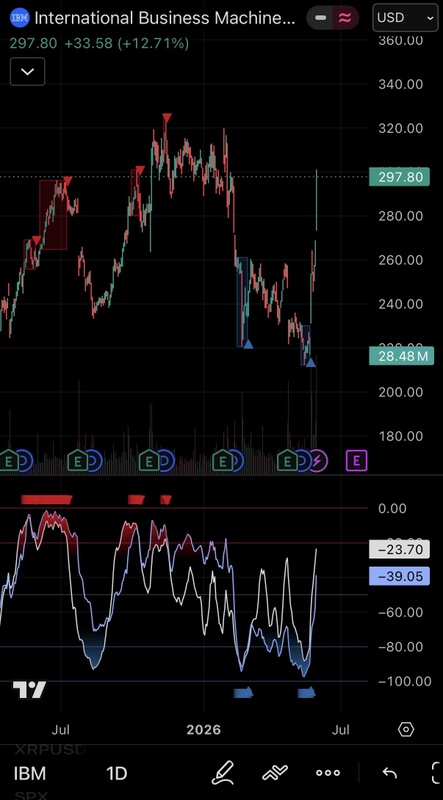
Task: Open the USD currency dropdown
Action: pyautogui.click(x=405, y=18)
